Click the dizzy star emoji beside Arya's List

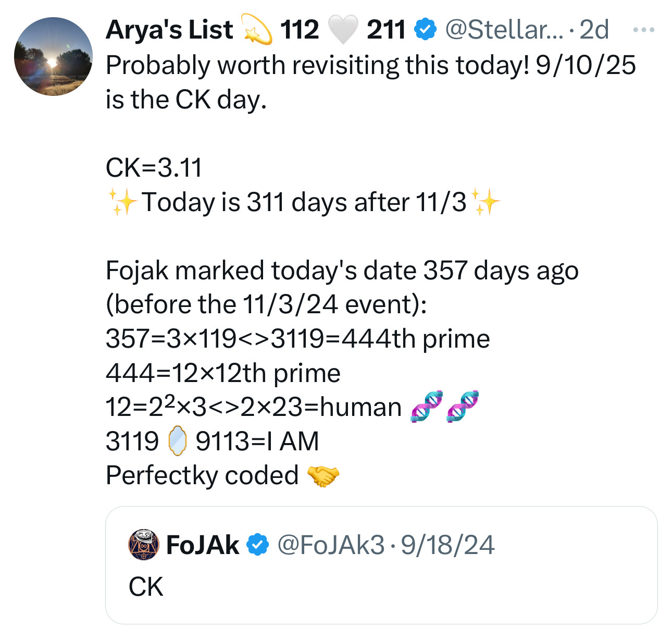(x=256, y=30)
